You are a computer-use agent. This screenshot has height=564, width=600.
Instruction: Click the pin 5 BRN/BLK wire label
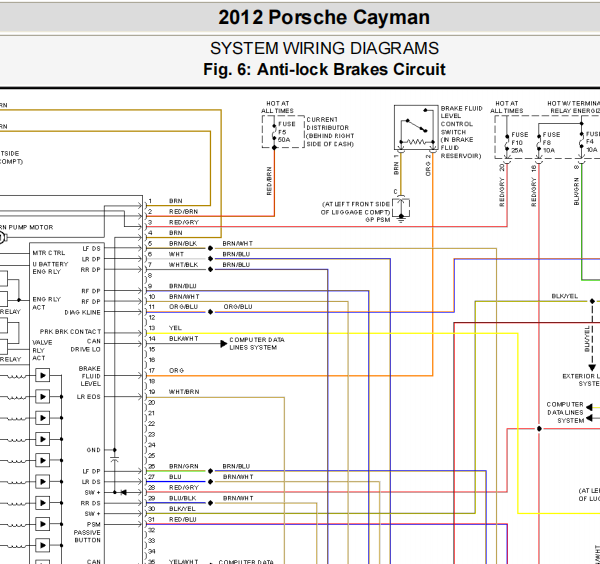(183, 243)
